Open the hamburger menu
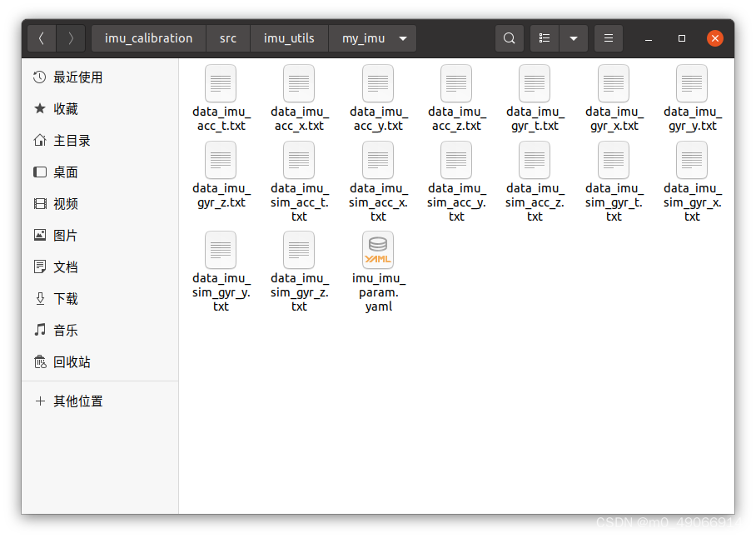756x538 pixels. point(608,37)
